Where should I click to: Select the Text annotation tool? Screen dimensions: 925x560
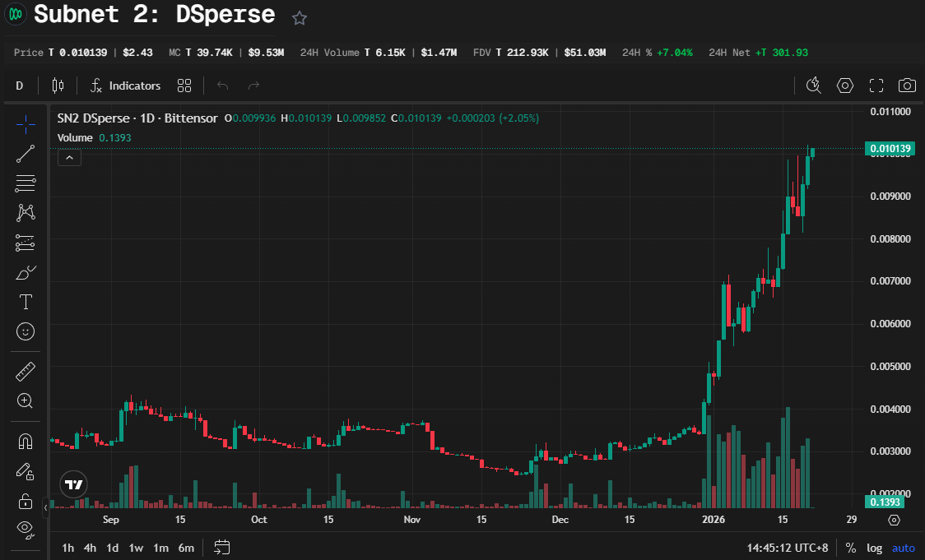[x=26, y=302]
